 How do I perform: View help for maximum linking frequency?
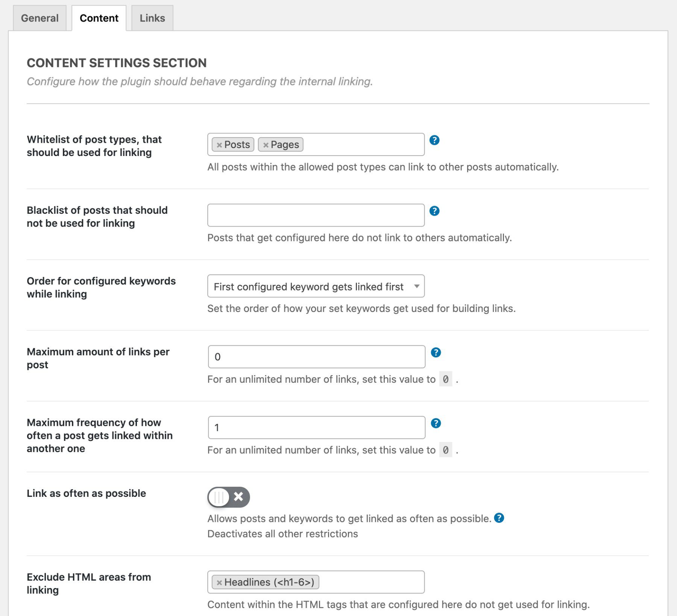tap(436, 423)
